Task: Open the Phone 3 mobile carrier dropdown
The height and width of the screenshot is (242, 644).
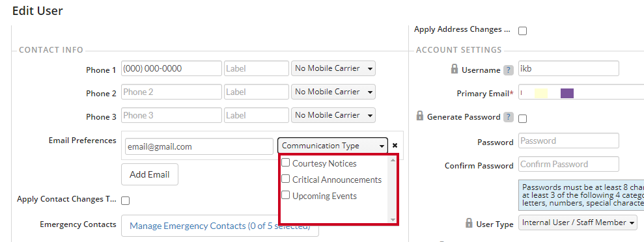Action: click(x=333, y=115)
